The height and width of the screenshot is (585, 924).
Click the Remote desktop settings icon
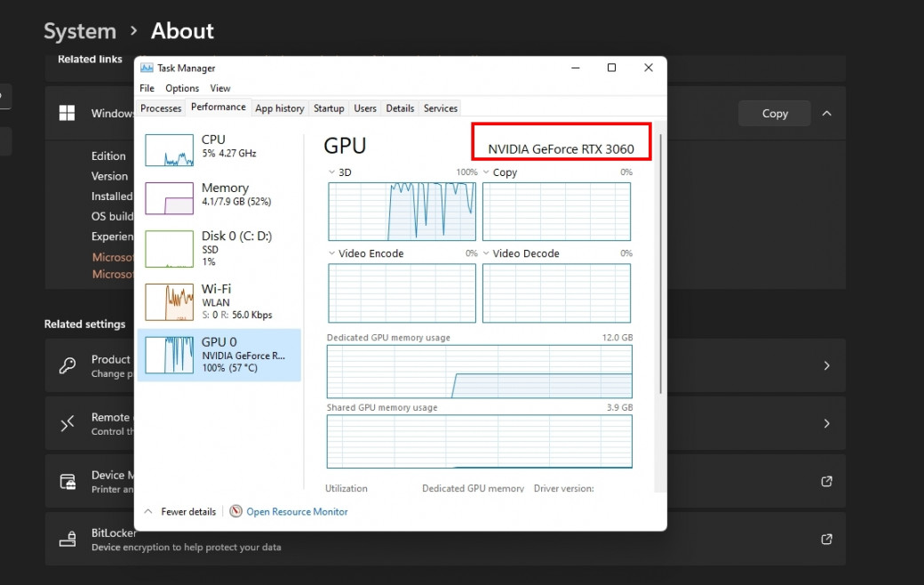(x=68, y=423)
